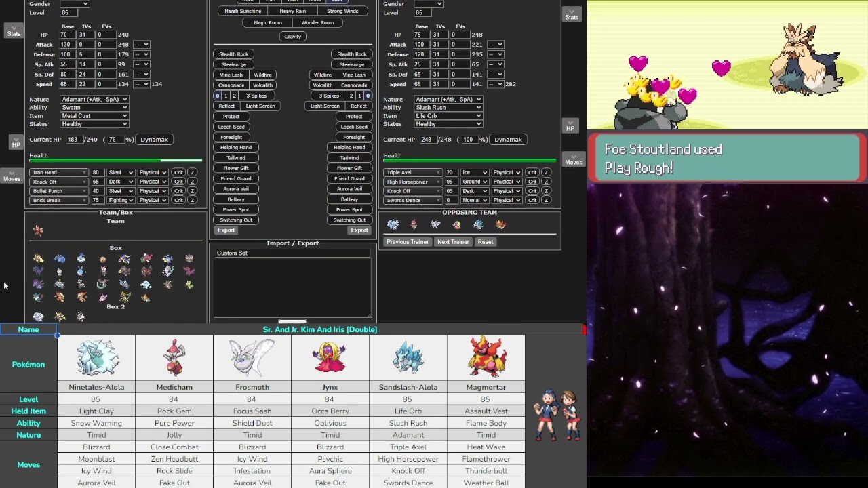Open the Swarm ability dropdown
This screenshot has width=868, height=488.
94,108
